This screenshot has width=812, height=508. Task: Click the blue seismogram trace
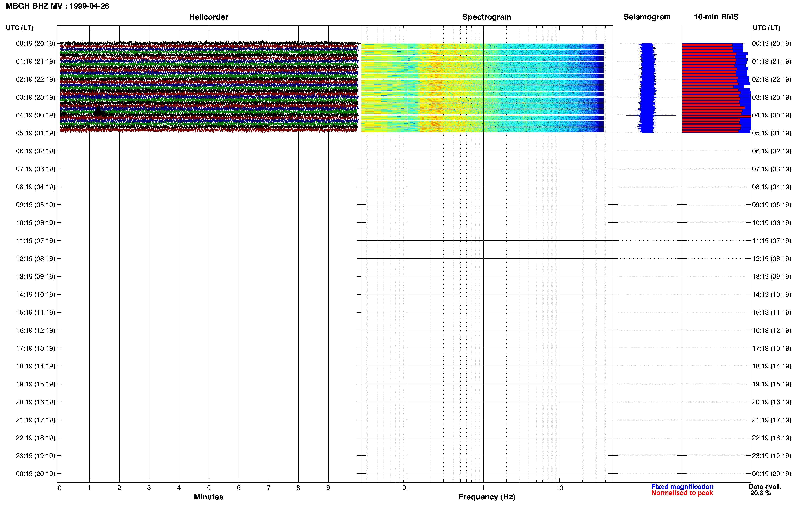click(647, 88)
